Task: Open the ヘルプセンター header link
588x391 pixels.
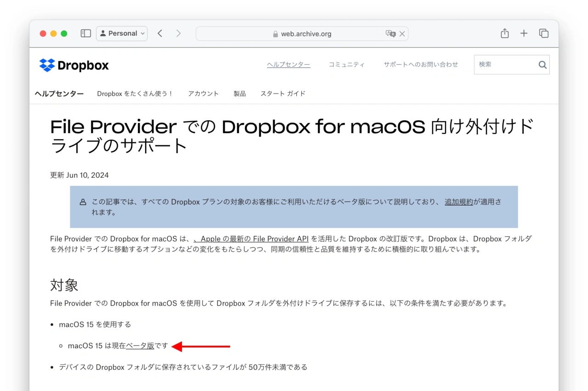Action: [x=288, y=65]
